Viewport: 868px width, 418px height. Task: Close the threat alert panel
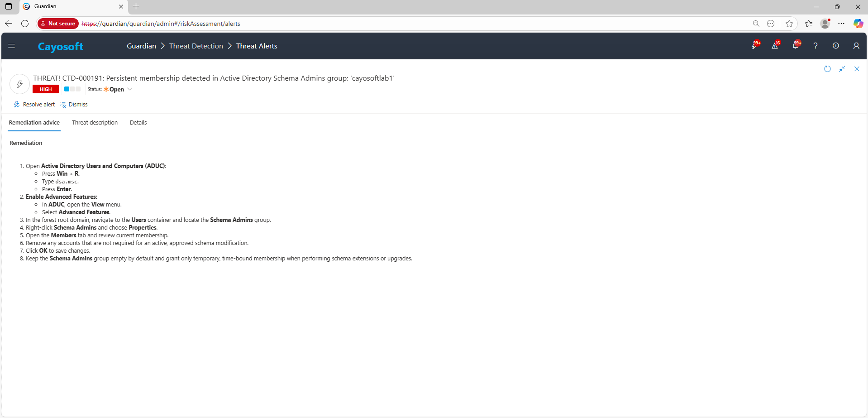857,69
